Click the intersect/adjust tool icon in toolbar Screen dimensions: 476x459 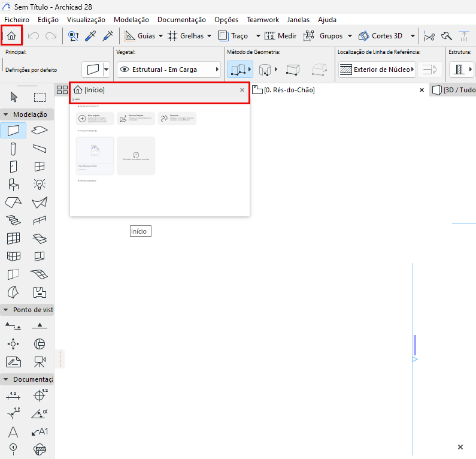(447, 37)
